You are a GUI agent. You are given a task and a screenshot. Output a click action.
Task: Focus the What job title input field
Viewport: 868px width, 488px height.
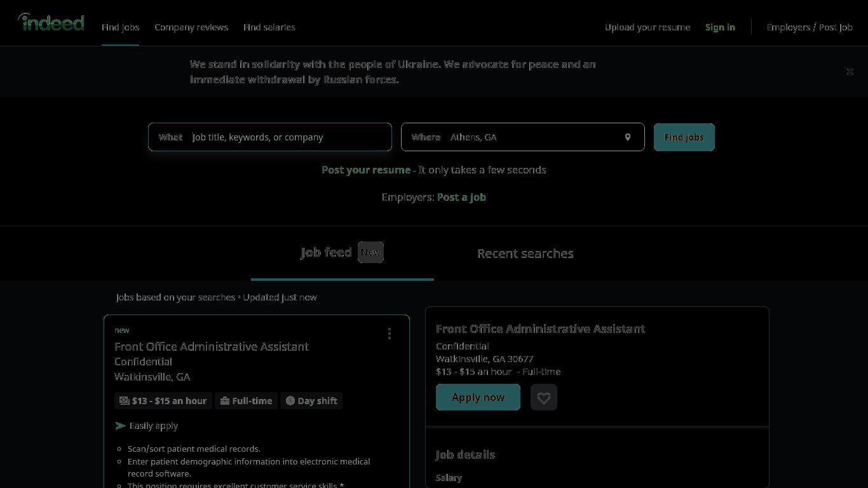coord(270,137)
